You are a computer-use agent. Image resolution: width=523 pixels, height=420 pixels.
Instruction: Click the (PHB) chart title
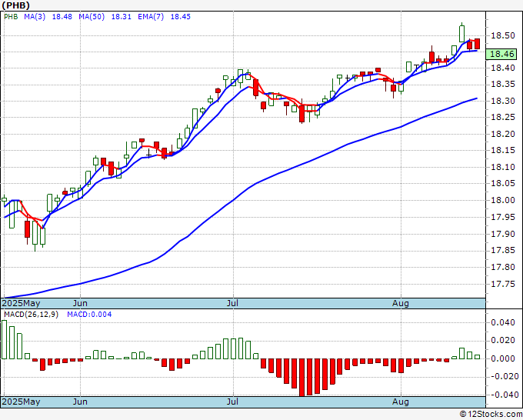[15, 5]
